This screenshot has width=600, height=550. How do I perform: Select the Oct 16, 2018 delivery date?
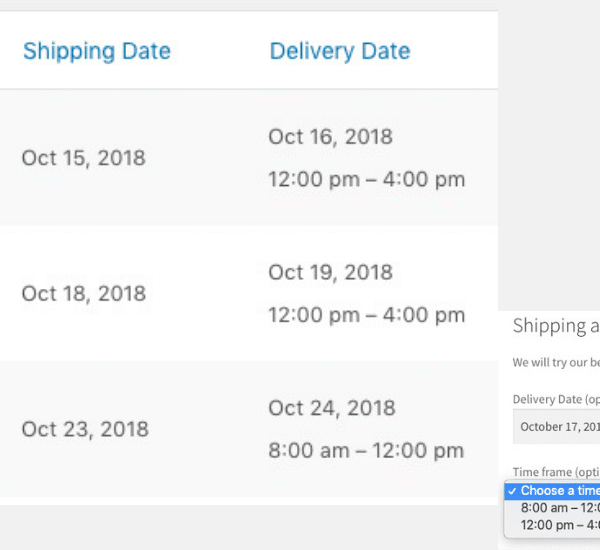330,137
